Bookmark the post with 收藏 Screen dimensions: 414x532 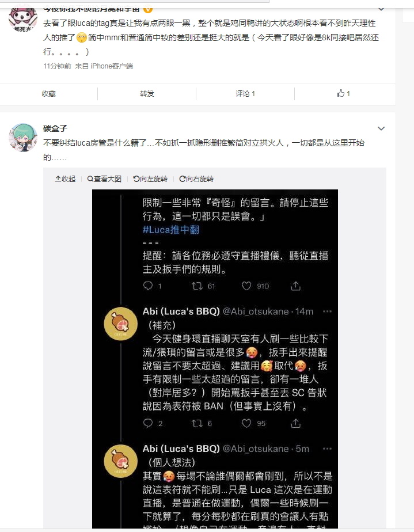(48, 94)
